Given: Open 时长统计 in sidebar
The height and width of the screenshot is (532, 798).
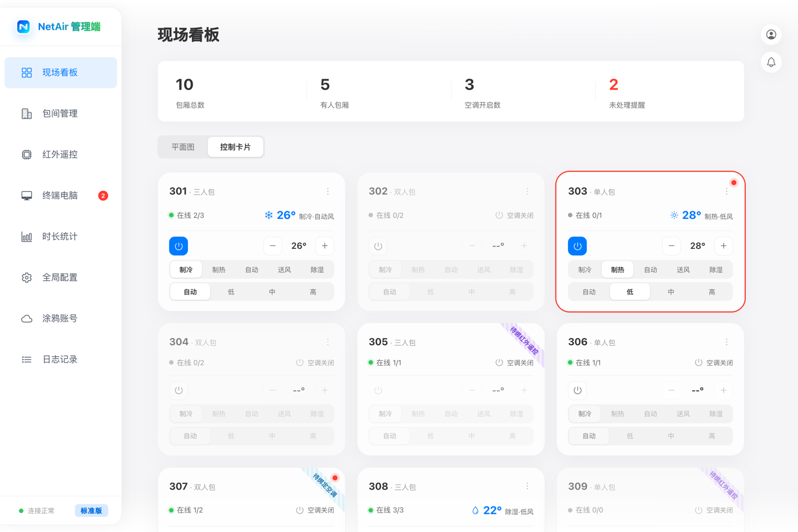Looking at the screenshot, I should click(61, 237).
